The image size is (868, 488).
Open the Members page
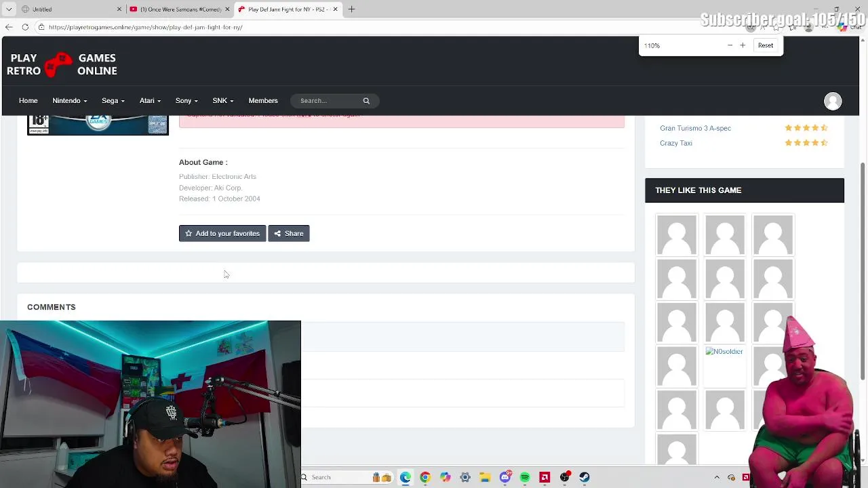click(263, 101)
